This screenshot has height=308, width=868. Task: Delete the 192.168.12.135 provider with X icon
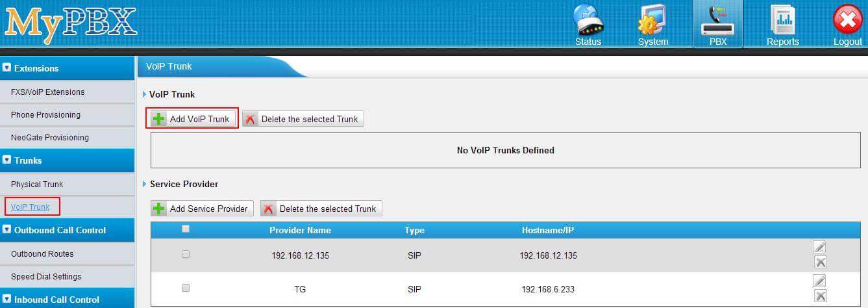tap(820, 262)
